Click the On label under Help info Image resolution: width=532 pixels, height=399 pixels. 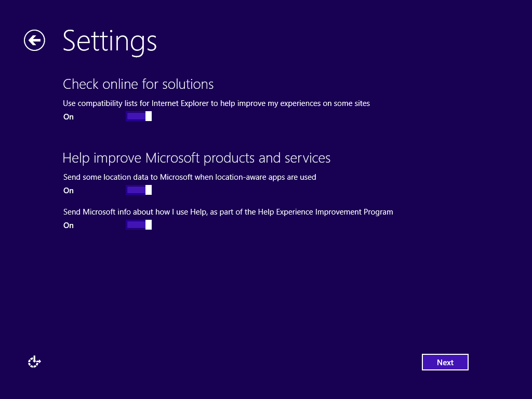(69, 225)
